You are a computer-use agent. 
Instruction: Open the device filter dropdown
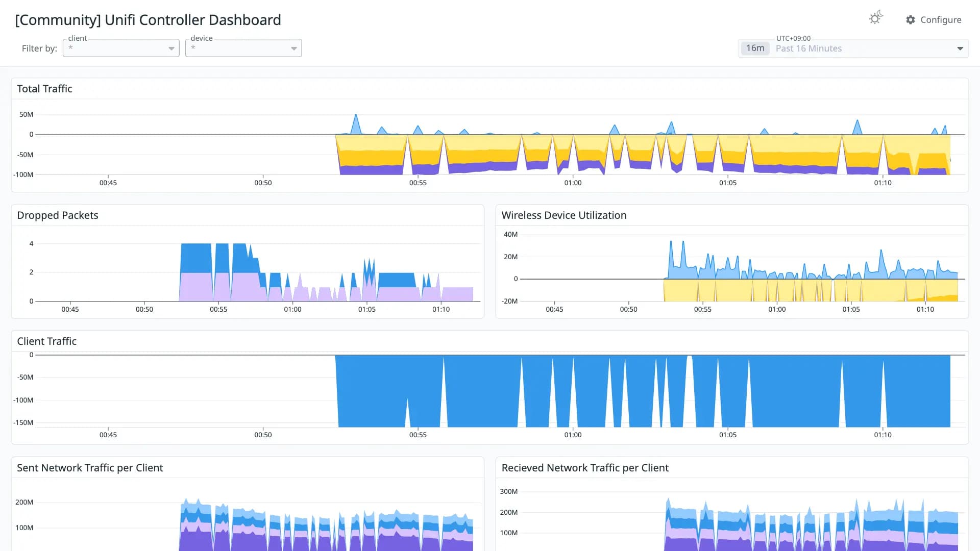tap(243, 48)
